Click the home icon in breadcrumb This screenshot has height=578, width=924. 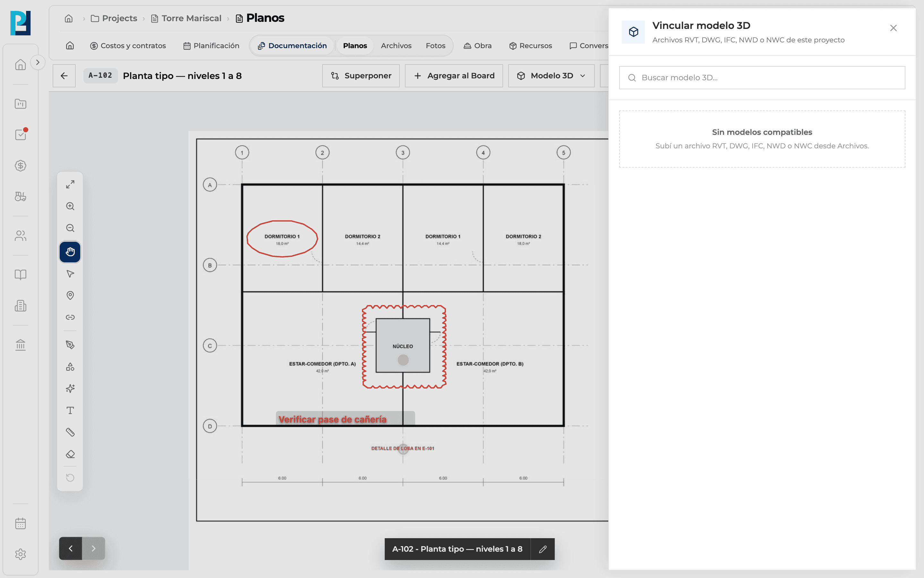coord(69,18)
